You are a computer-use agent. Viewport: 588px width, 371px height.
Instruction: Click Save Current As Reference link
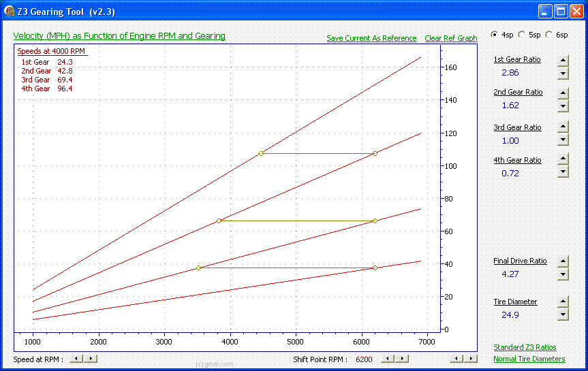(x=371, y=38)
